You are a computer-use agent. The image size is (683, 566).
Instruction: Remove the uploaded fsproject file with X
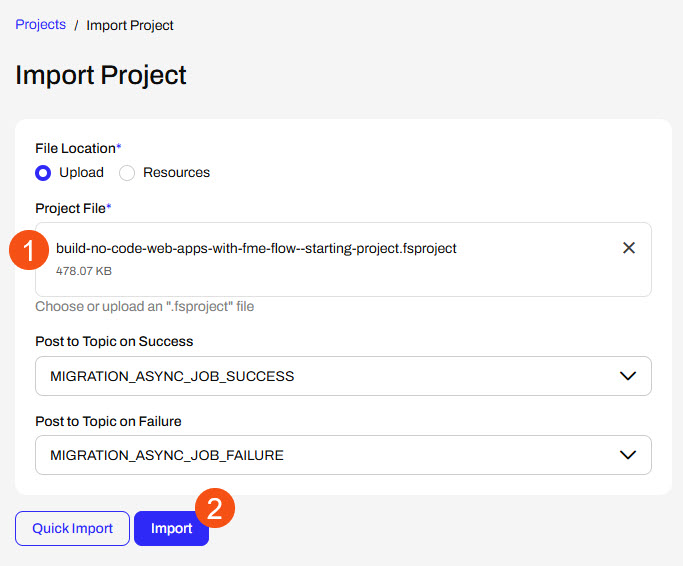point(629,248)
